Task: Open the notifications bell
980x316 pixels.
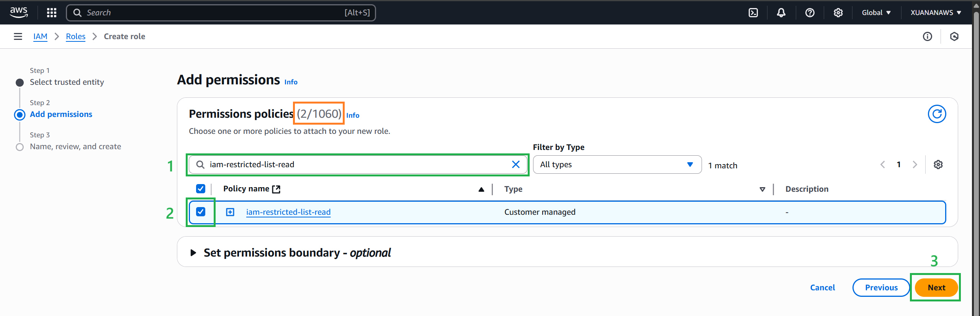Action: (781, 13)
